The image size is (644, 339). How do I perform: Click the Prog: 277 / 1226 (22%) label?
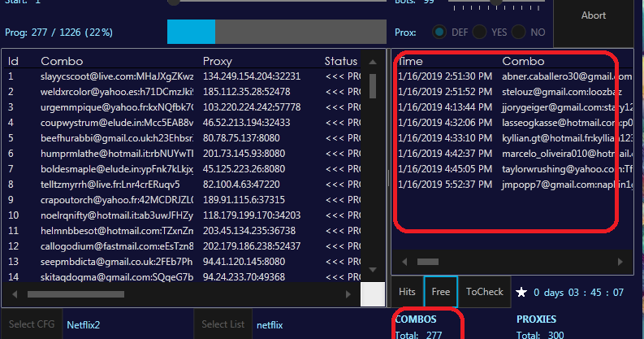click(x=58, y=33)
